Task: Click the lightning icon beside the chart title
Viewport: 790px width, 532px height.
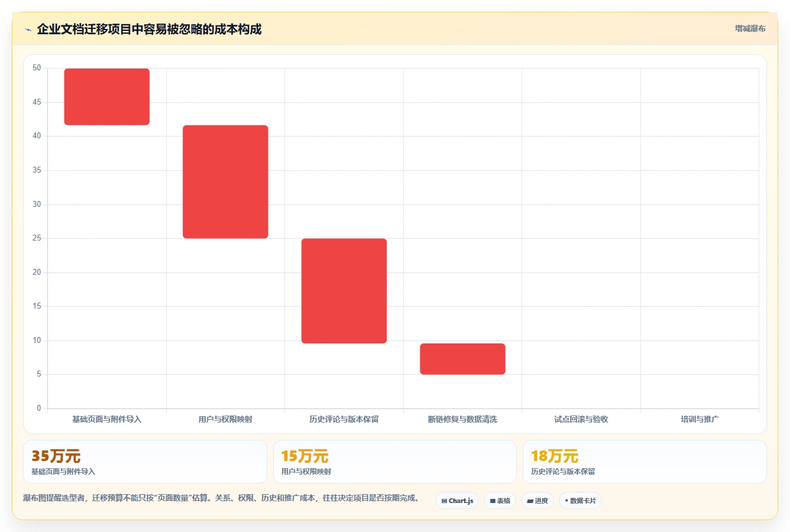Action: pyautogui.click(x=28, y=30)
